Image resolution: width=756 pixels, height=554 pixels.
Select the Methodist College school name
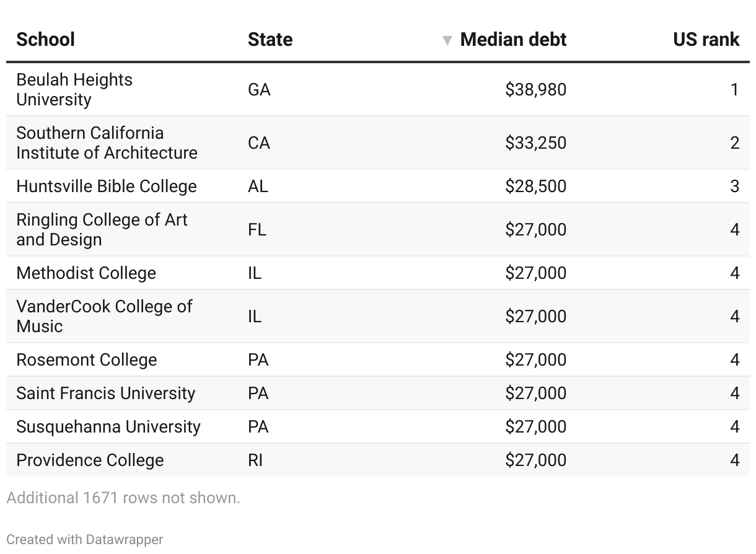coord(86,273)
